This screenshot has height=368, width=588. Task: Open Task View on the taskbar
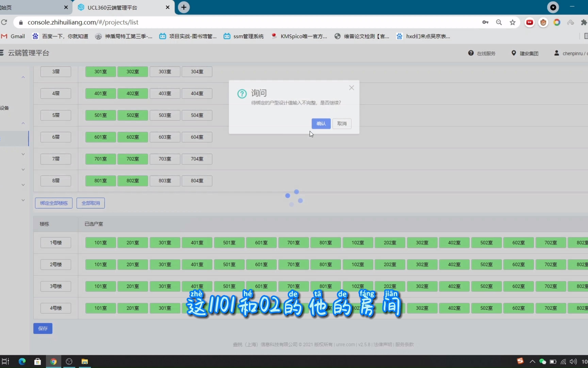5,361
